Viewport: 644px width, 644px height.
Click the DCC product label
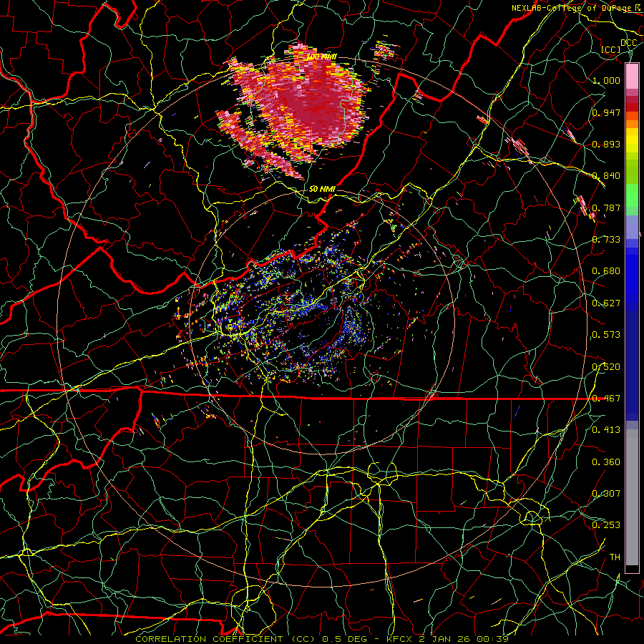628,43
